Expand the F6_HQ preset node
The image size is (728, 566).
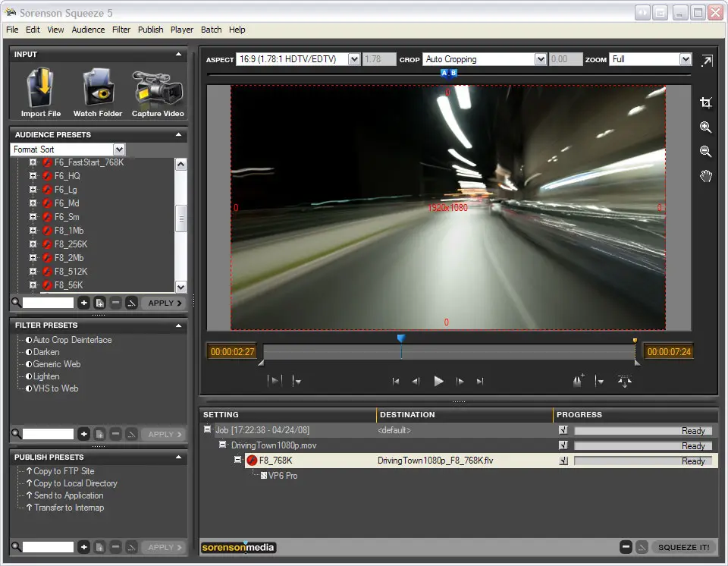click(x=33, y=176)
